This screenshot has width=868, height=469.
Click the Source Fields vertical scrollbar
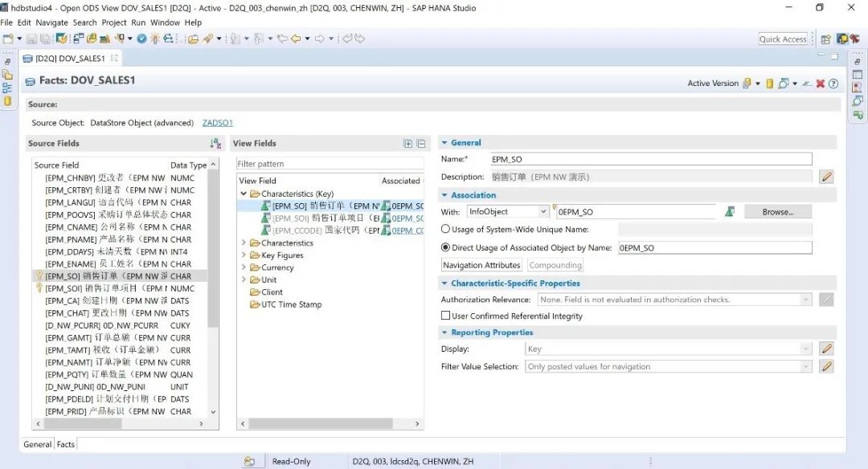click(x=213, y=249)
